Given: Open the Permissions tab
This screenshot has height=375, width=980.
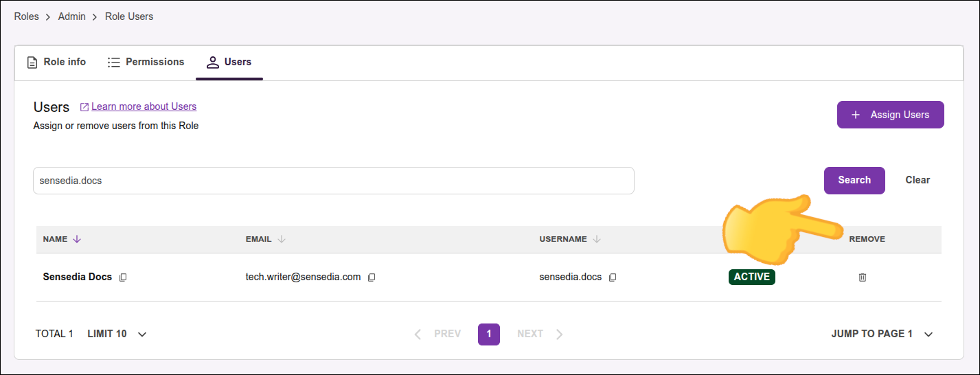Looking at the screenshot, I should (x=146, y=62).
